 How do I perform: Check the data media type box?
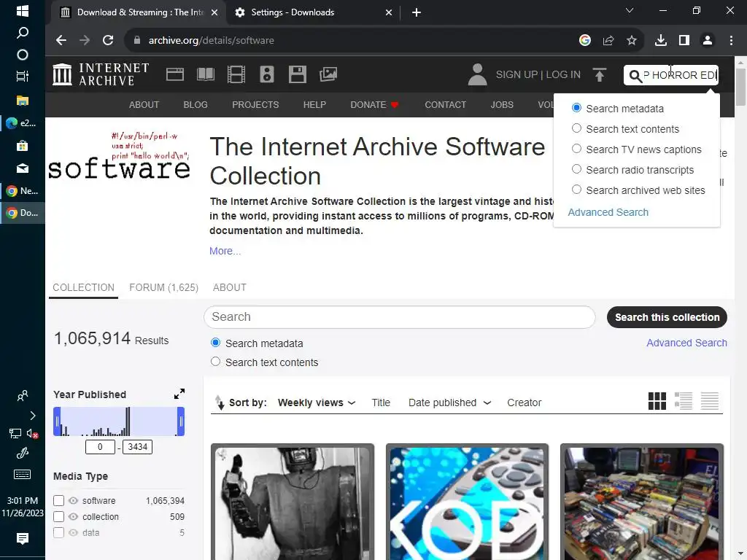tap(58, 532)
